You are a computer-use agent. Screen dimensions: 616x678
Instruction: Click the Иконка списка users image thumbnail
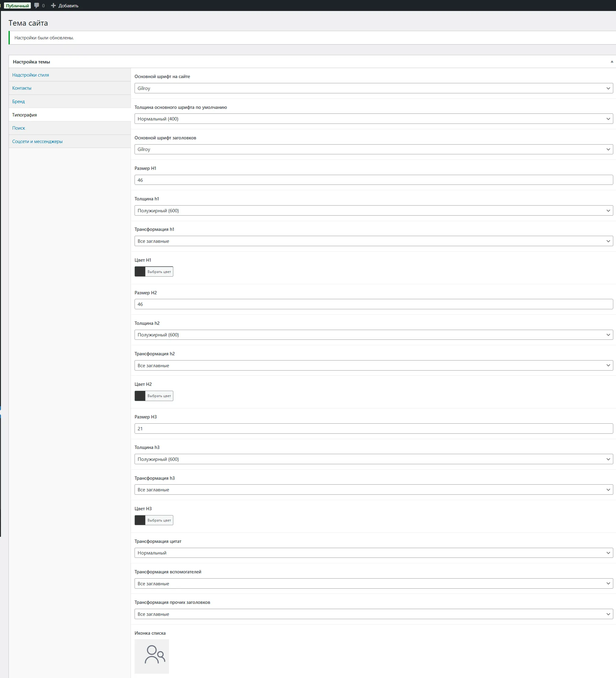(152, 656)
